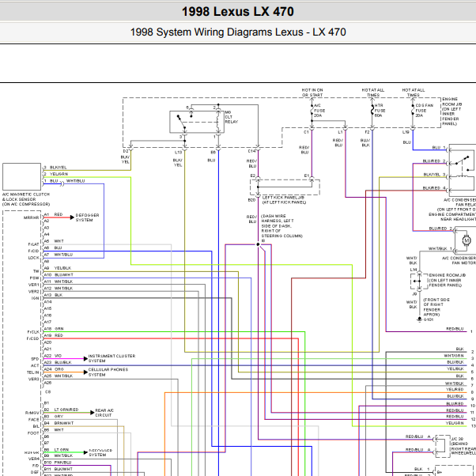Screen dimensions: 476x476
Task: Select the A/C FUSE 20A label
Action: pyautogui.click(x=319, y=111)
